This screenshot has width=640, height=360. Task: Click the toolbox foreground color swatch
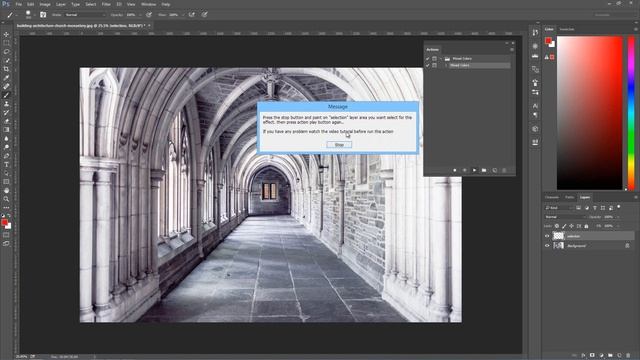4,222
